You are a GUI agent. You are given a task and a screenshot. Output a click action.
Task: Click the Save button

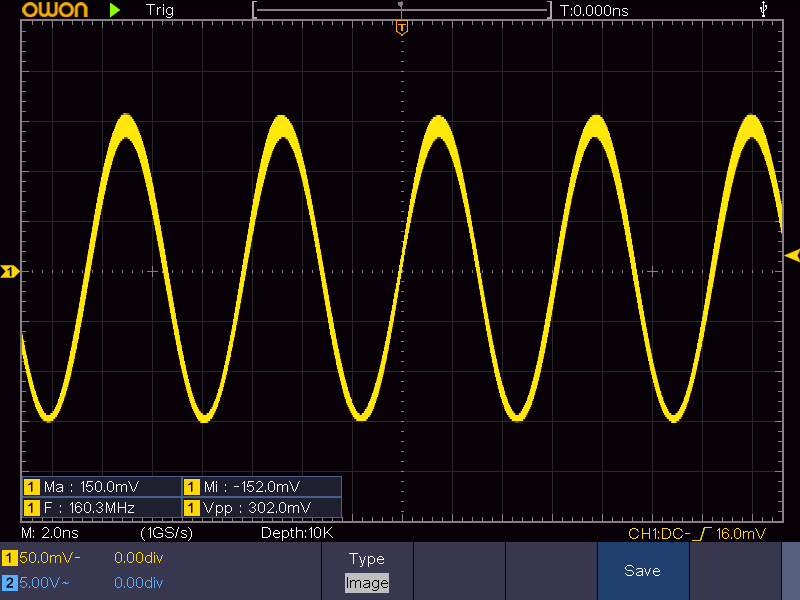point(643,571)
